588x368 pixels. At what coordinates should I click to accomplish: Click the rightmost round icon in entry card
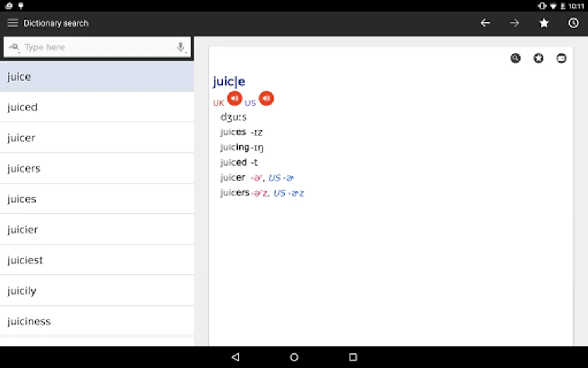click(561, 58)
